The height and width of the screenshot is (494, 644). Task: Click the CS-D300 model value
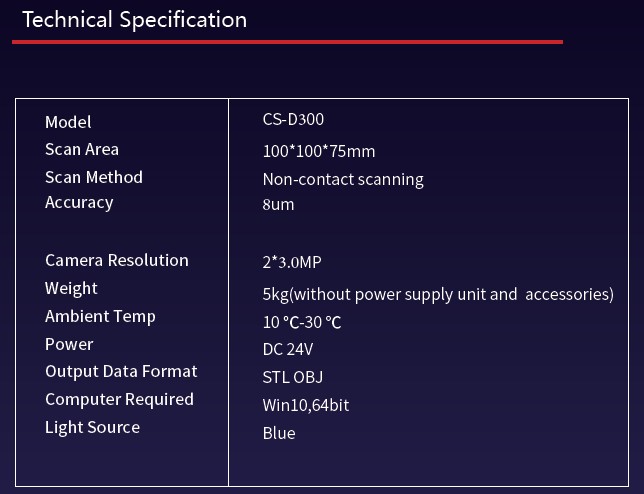(293, 119)
